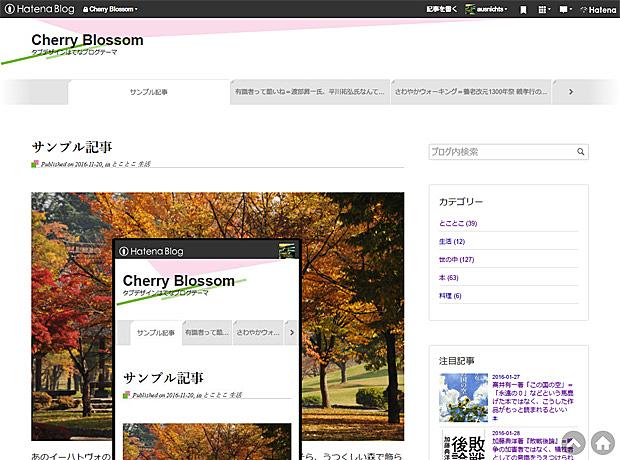Click the scroll-to-top arrow circle button
Image resolution: width=620 pixels, height=460 pixels.
[574, 443]
